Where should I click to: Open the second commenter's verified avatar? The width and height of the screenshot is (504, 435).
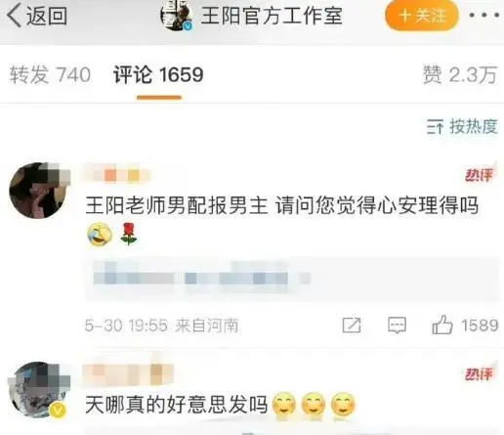click(39, 390)
